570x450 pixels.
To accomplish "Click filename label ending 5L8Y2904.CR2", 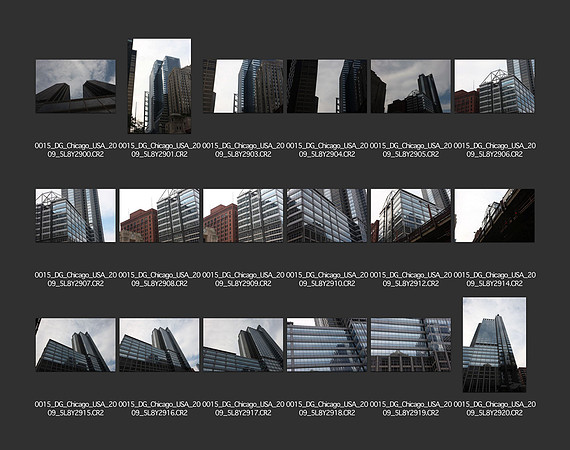I will pos(327,150).
